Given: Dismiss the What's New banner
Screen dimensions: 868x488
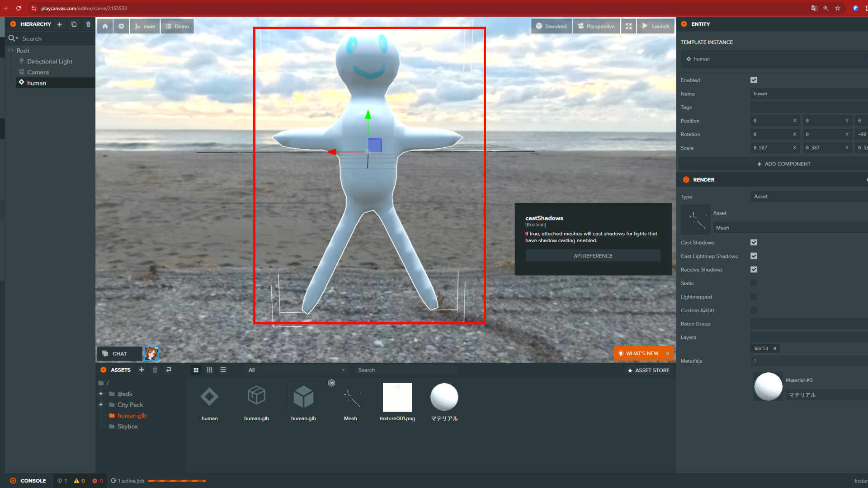Looking at the screenshot, I should click(667, 353).
